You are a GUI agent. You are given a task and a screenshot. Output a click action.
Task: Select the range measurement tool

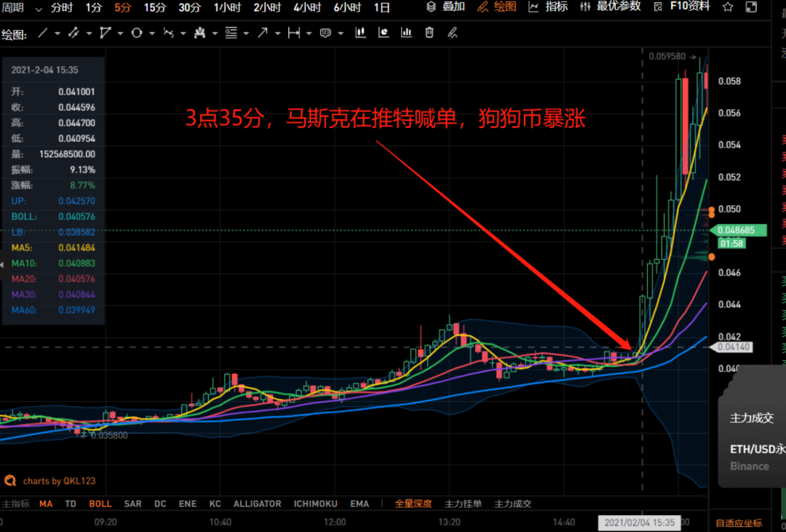(x=294, y=33)
